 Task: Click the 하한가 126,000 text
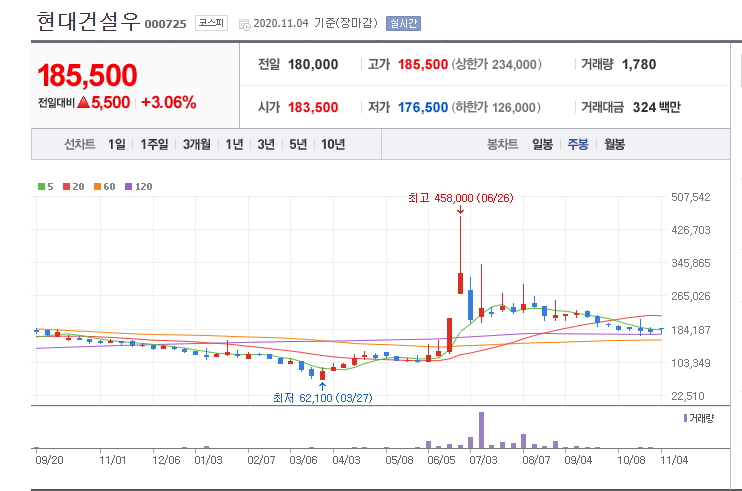(x=496, y=107)
